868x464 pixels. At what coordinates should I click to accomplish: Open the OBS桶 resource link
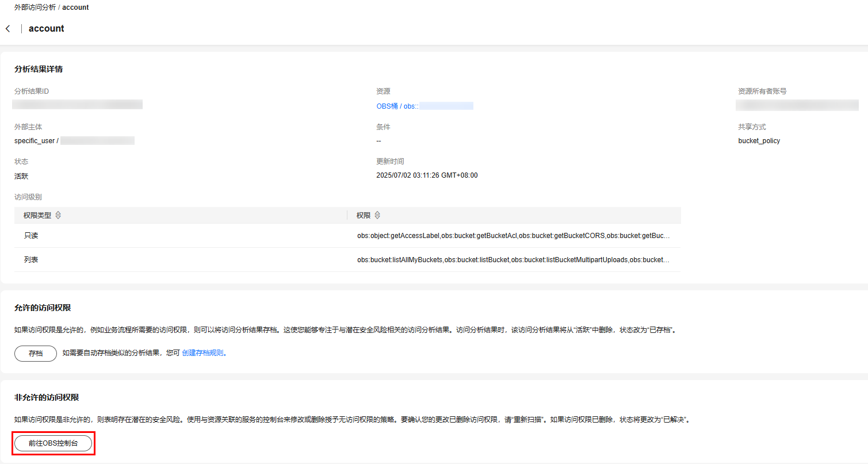[397, 106]
